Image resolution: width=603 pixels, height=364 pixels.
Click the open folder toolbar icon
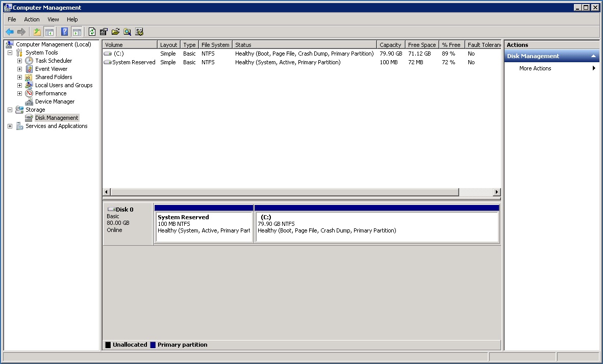pos(115,32)
